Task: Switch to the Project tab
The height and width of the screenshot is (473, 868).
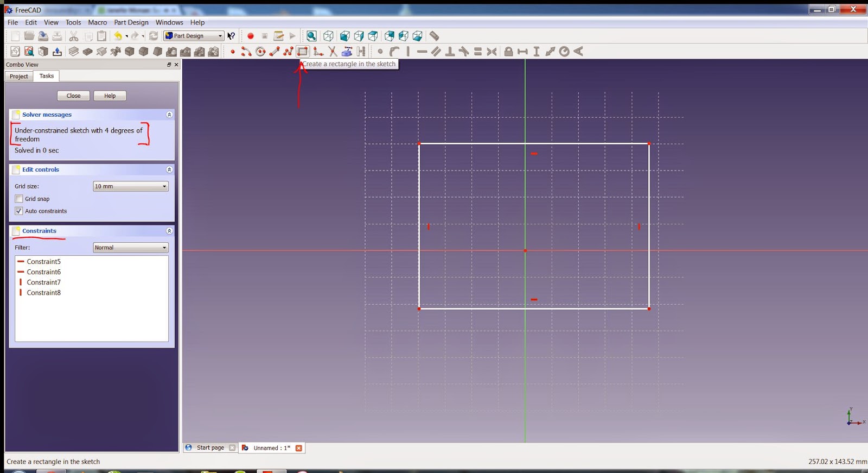Action: [x=19, y=77]
